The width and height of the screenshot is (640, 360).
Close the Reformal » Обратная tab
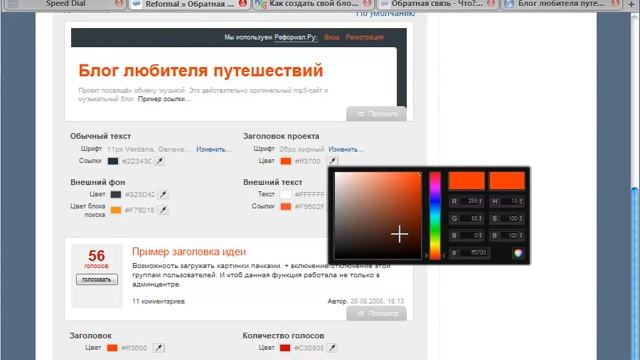coord(242,4)
